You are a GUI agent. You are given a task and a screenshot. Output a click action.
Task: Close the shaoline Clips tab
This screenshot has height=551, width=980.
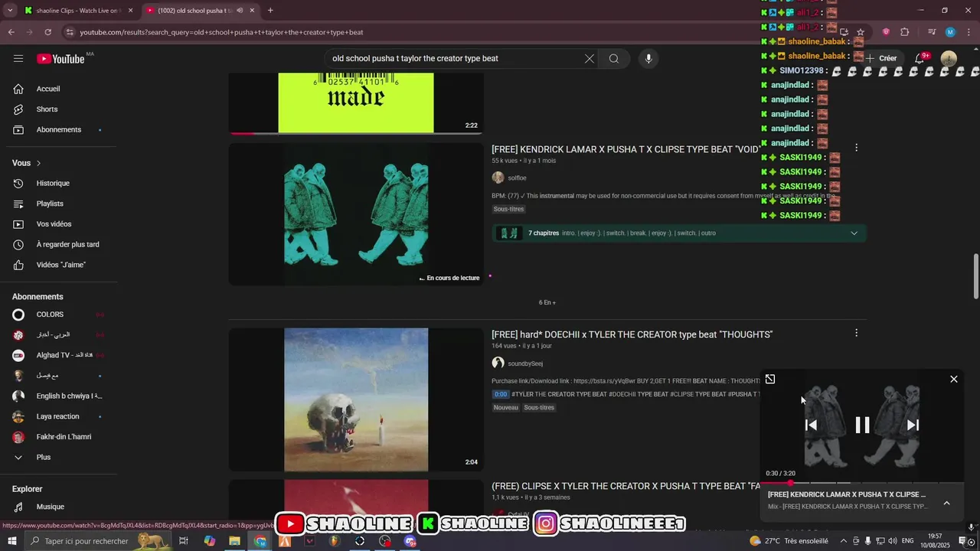click(130, 11)
